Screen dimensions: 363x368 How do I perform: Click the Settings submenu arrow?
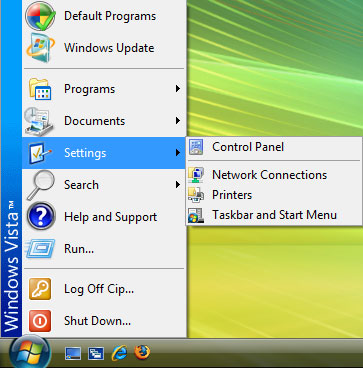[178, 153]
